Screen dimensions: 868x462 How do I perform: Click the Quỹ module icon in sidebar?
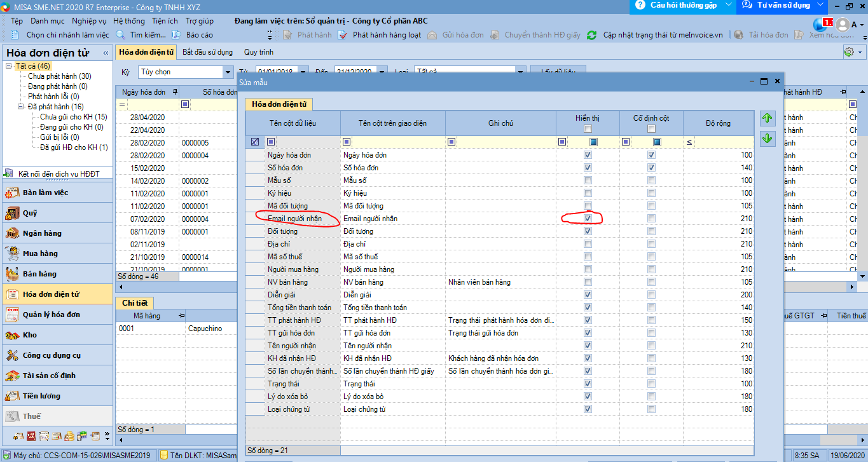click(13, 213)
